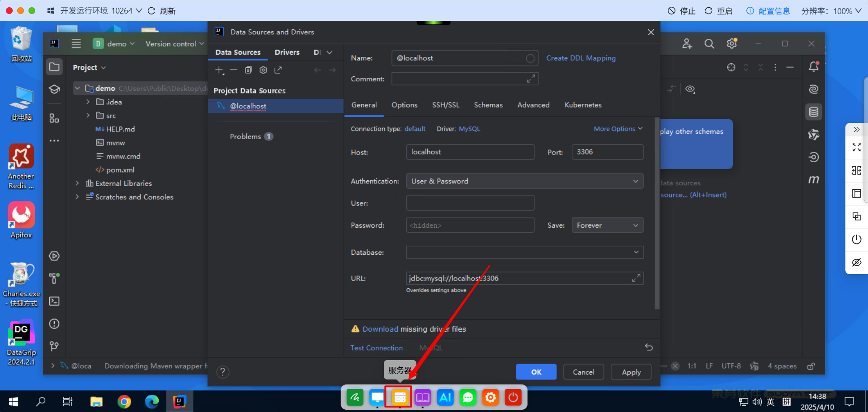The width and height of the screenshot is (868, 412).
Task: Open the Services tool window icon
Action: 54,256
